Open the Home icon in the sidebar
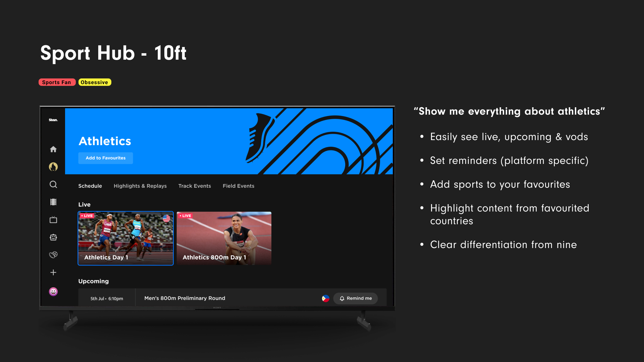Viewport: 644px width, 362px height. point(53,149)
